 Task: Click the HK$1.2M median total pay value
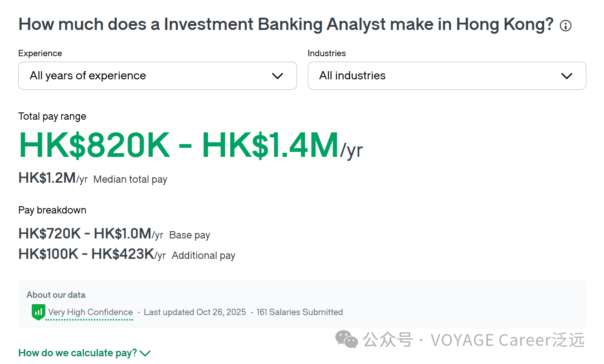coord(47,178)
